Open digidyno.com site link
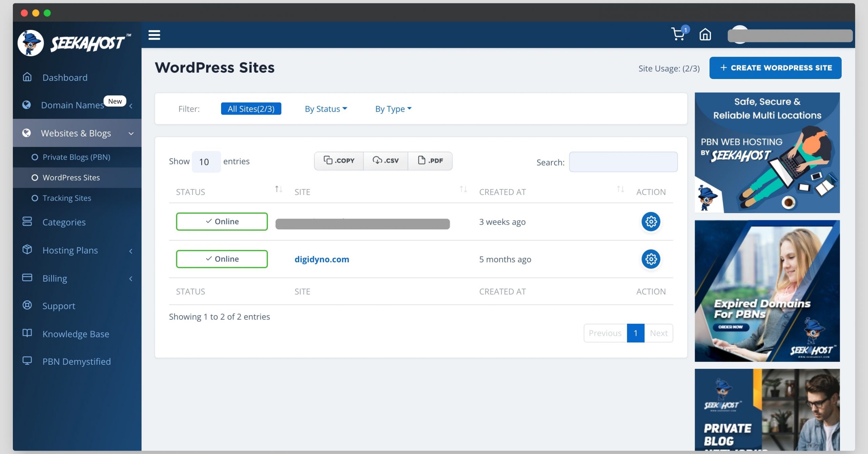 (x=321, y=259)
